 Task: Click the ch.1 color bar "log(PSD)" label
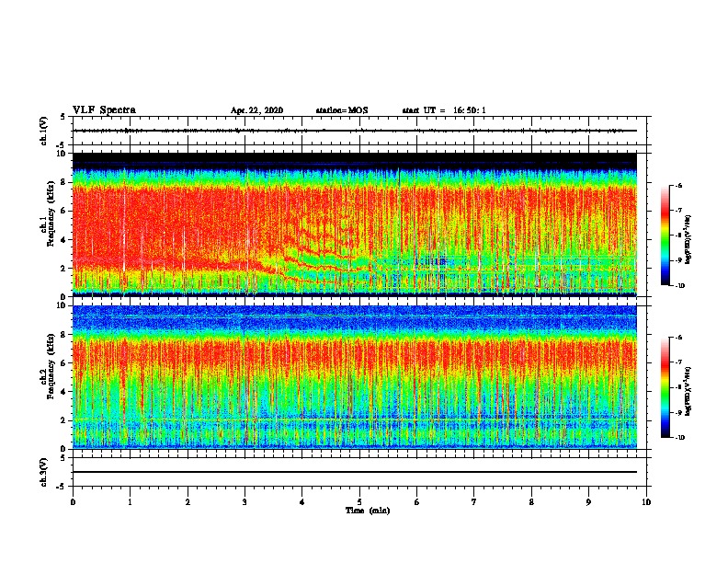click(x=688, y=240)
